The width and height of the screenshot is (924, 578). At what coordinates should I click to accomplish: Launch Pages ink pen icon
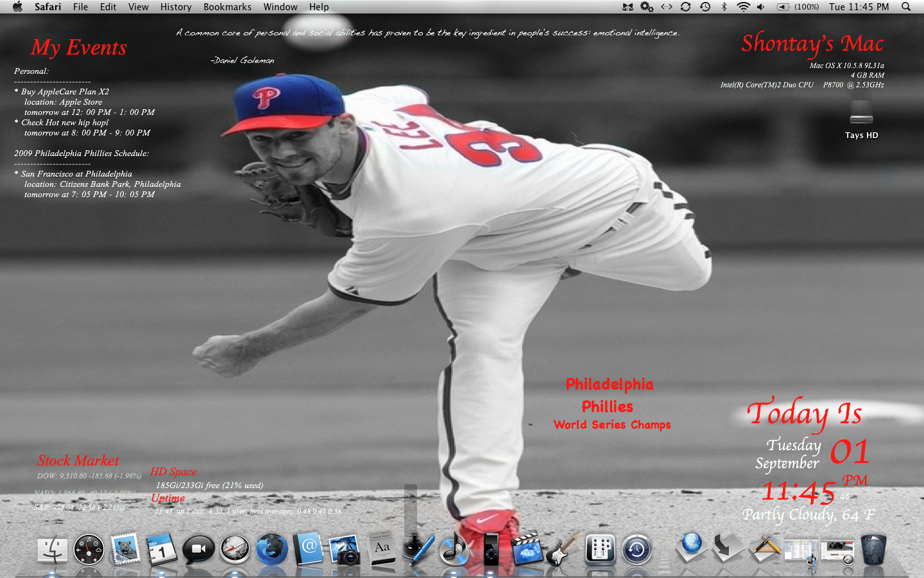pos(418,550)
